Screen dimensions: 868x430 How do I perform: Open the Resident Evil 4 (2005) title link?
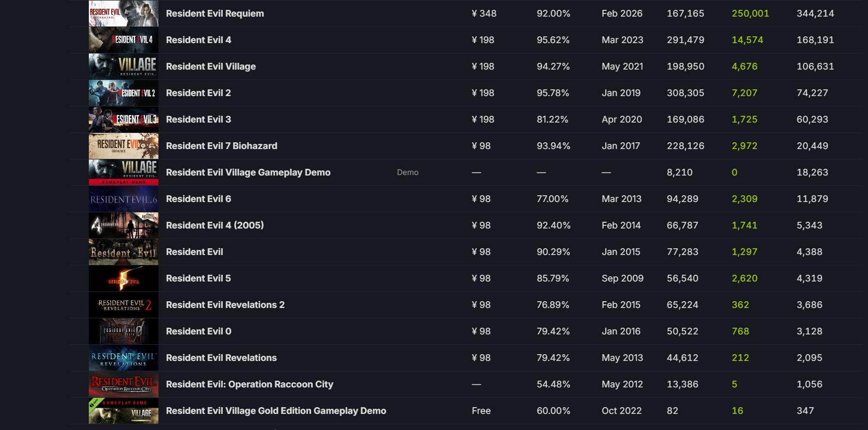click(x=215, y=225)
